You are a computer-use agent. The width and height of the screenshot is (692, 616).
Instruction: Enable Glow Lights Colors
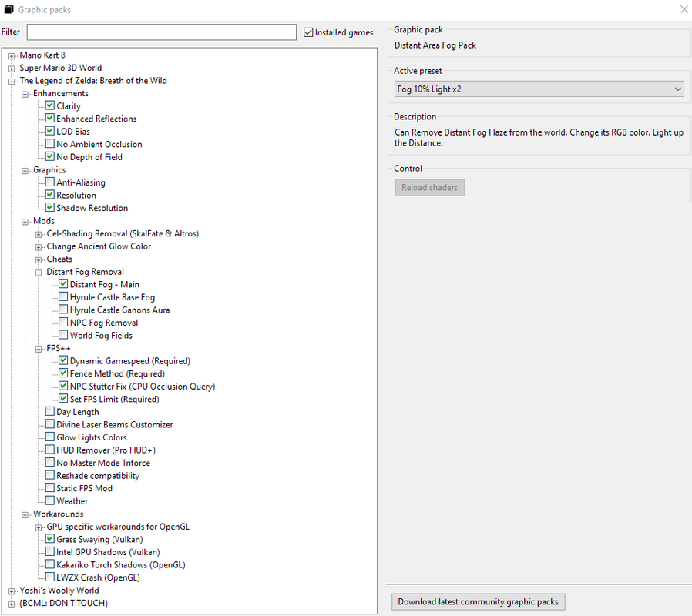point(50,437)
